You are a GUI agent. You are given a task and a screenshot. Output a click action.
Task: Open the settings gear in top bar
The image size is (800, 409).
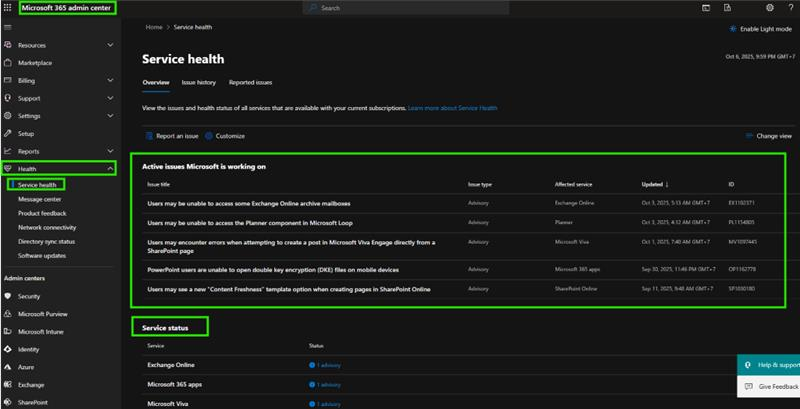[770, 8]
